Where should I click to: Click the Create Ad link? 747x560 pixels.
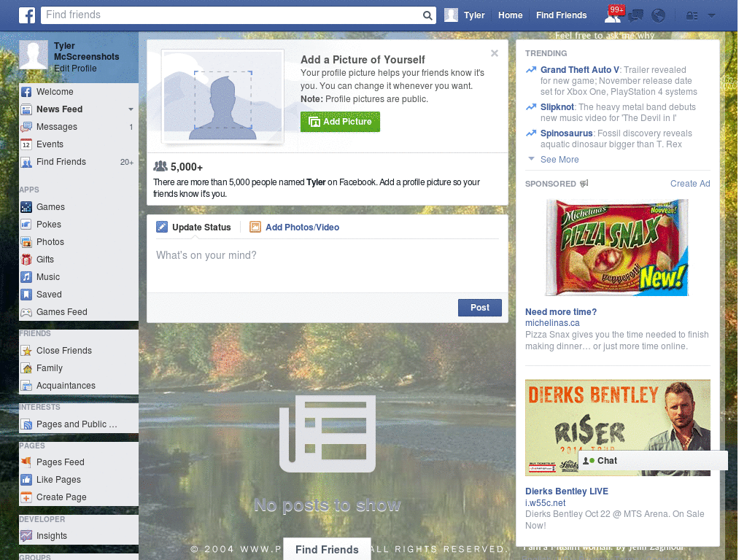click(x=690, y=183)
